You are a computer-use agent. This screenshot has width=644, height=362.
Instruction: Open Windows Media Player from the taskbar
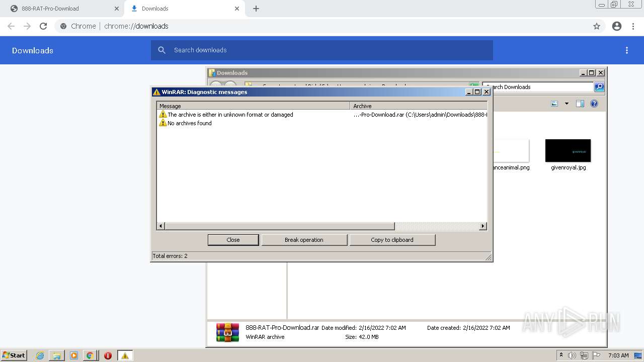74,355
